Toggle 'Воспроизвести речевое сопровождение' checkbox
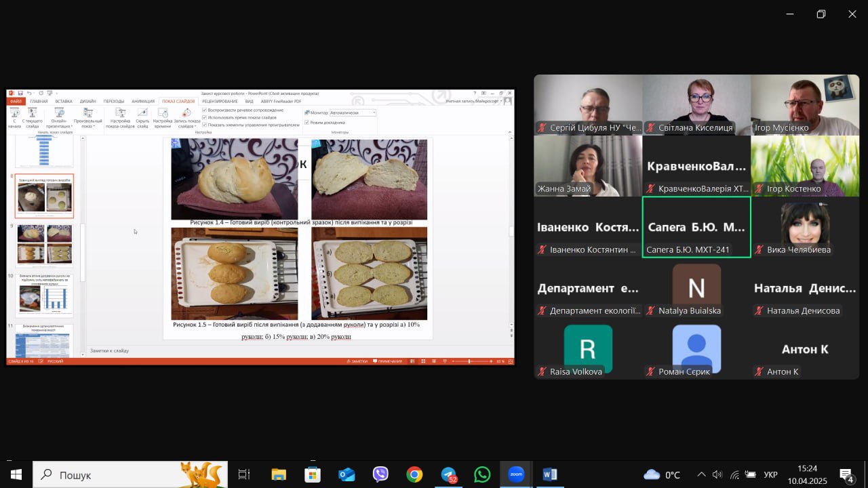 click(205, 110)
